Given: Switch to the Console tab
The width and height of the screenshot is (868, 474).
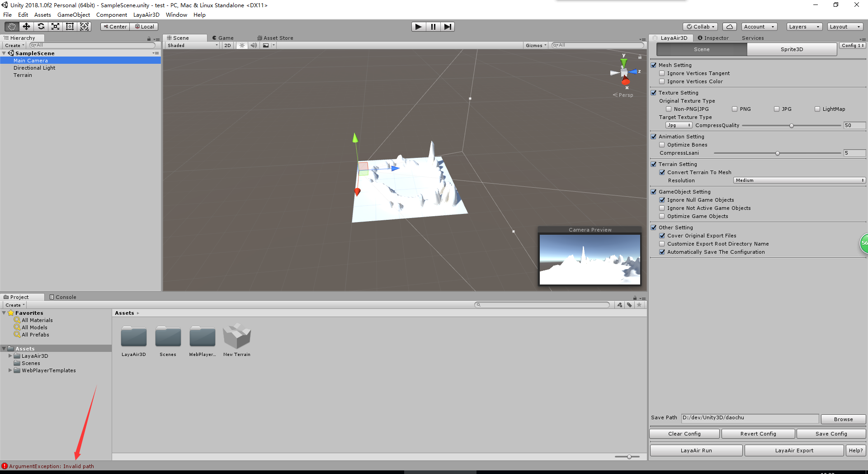Looking at the screenshot, I should [x=63, y=297].
